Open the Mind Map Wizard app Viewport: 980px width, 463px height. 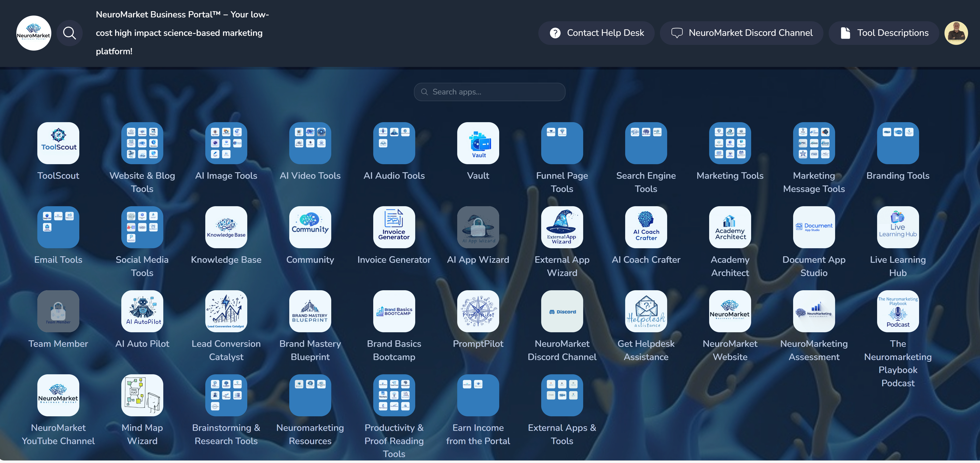pyautogui.click(x=142, y=395)
